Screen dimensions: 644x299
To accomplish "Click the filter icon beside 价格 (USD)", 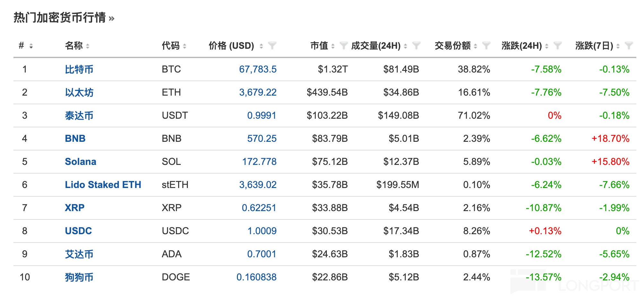I will click(x=272, y=46).
